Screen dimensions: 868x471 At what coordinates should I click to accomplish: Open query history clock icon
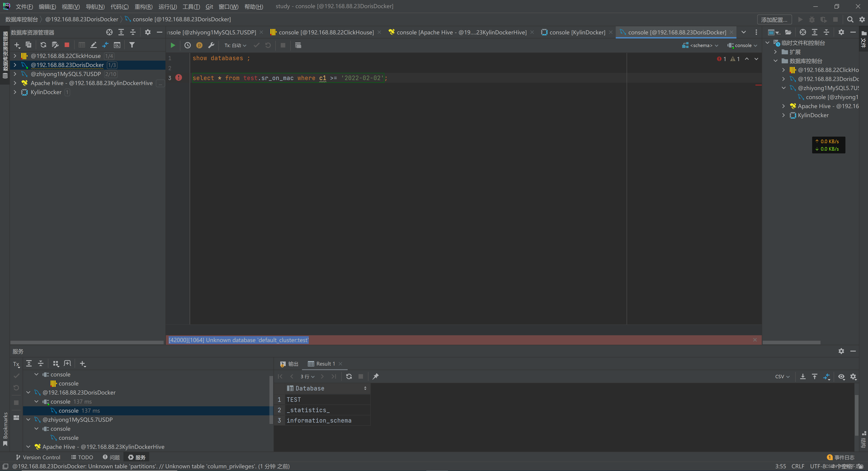point(188,45)
